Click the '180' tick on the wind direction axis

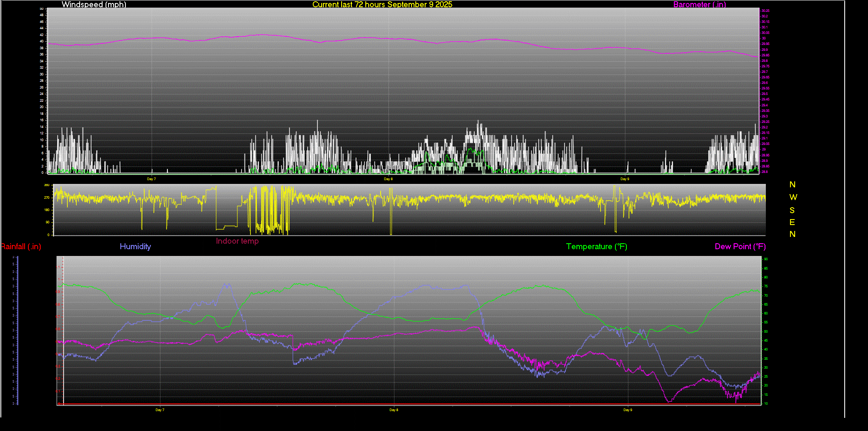point(47,210)
